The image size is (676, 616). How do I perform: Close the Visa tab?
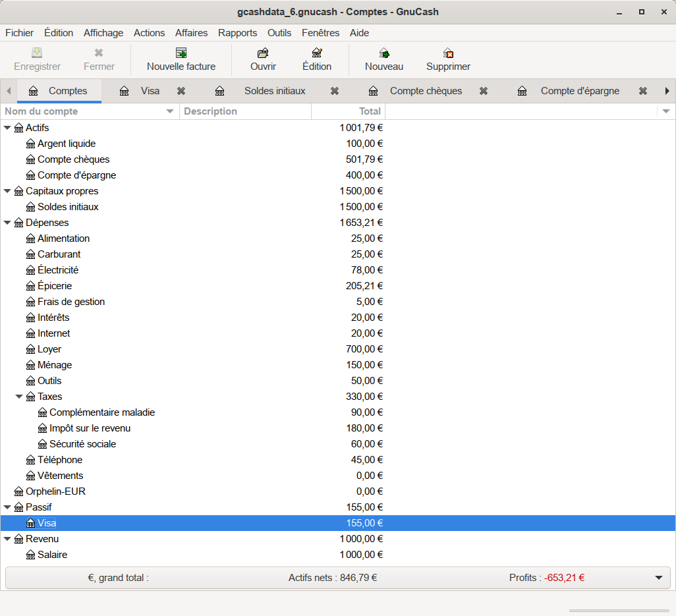pyautogui.click(x=181, y=91)
